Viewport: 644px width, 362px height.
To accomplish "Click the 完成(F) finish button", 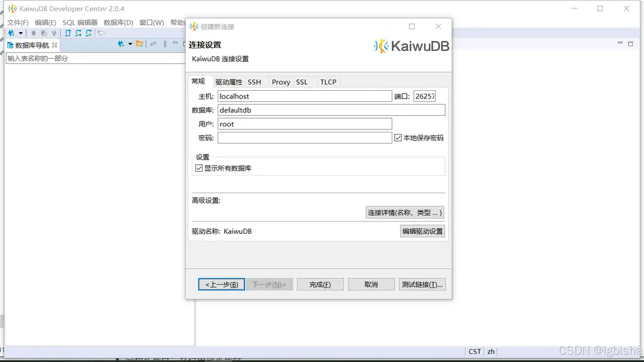I will click(x=320, y=285).
